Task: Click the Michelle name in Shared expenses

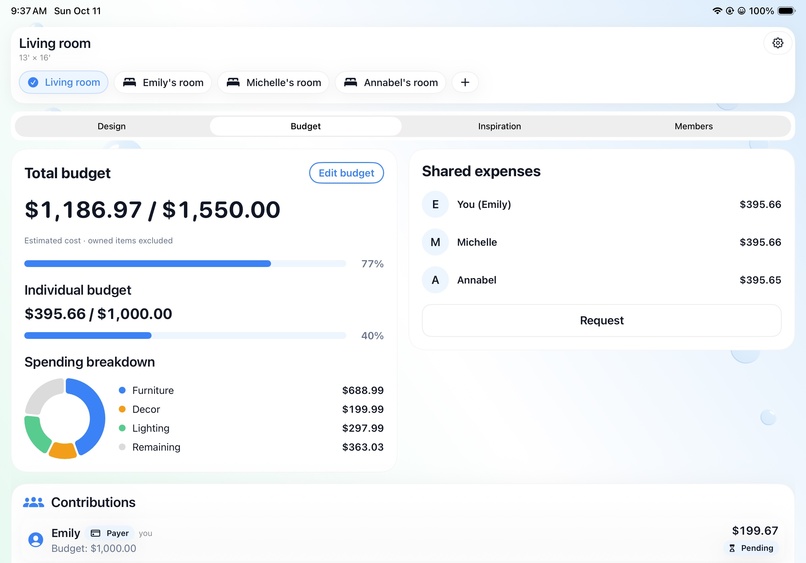Action: point(477,243)
